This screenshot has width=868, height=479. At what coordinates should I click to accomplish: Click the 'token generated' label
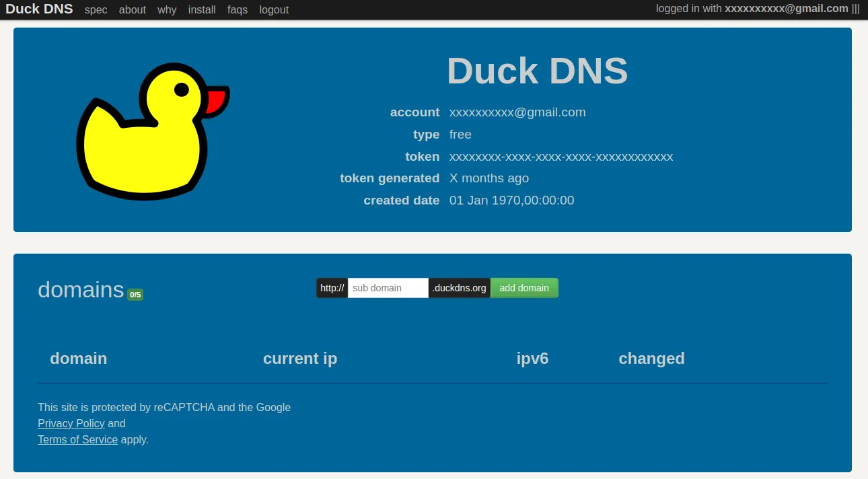pos(390,178)
